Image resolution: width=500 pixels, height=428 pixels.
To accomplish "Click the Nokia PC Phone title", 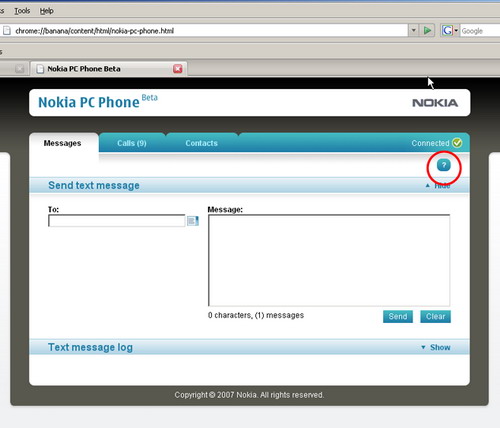I will [x=89, y=102].
